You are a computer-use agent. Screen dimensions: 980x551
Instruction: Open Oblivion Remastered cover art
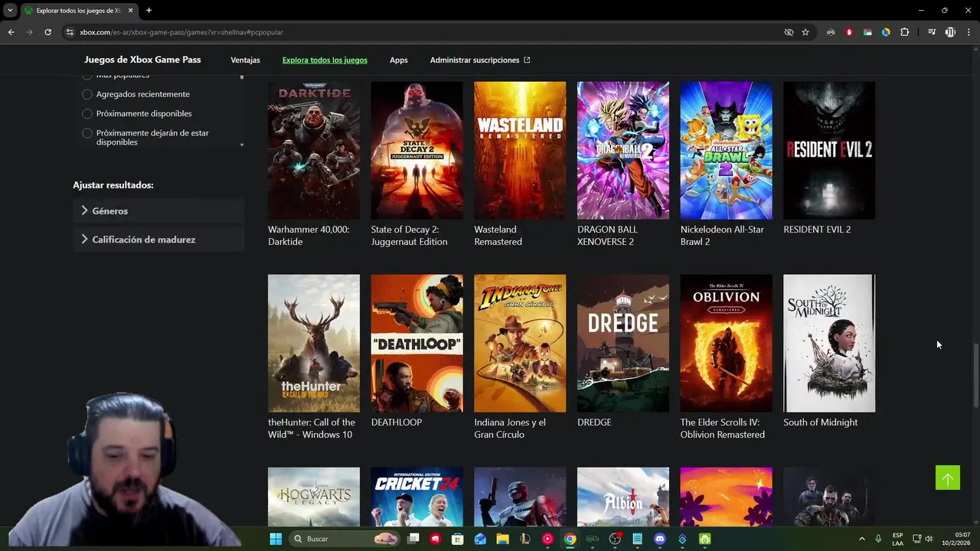tap(727, 344)
